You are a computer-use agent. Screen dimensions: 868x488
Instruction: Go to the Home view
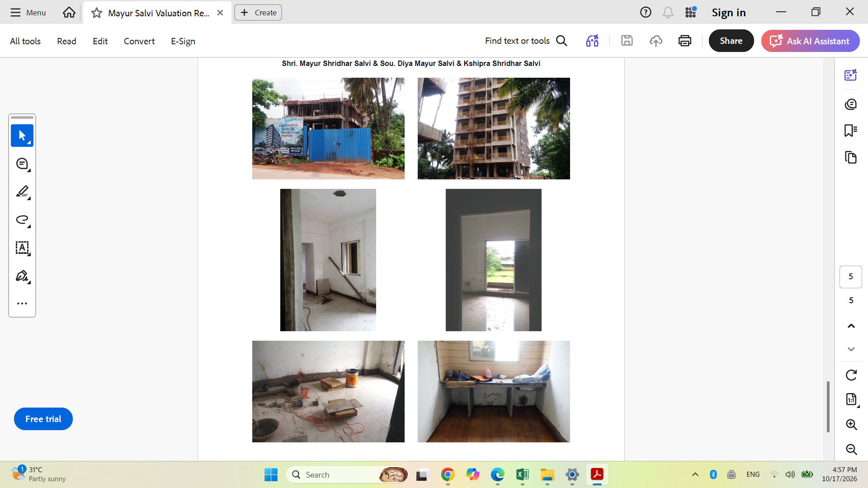(69, 13)
